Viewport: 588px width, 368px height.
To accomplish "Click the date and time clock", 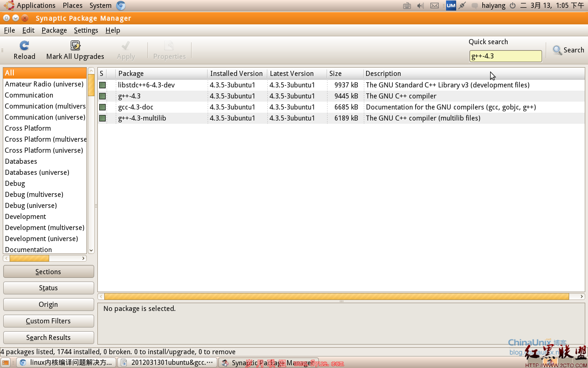I will coord(552,6).
